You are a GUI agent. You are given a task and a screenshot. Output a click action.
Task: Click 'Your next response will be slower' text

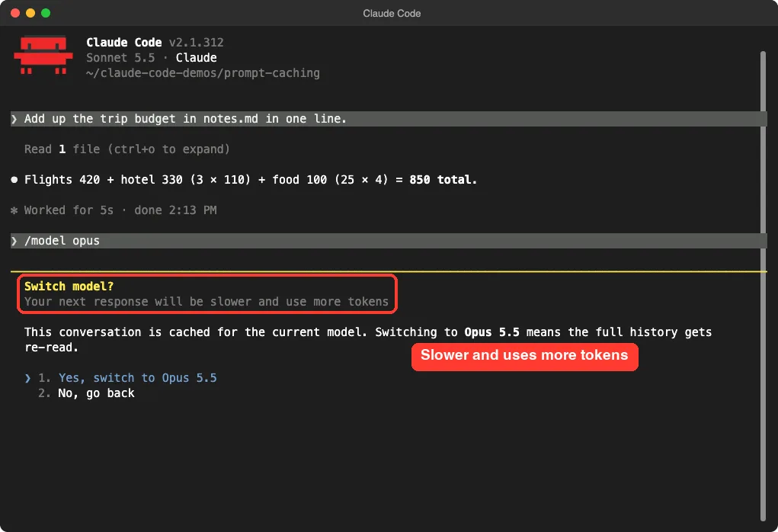click(207, 302)
